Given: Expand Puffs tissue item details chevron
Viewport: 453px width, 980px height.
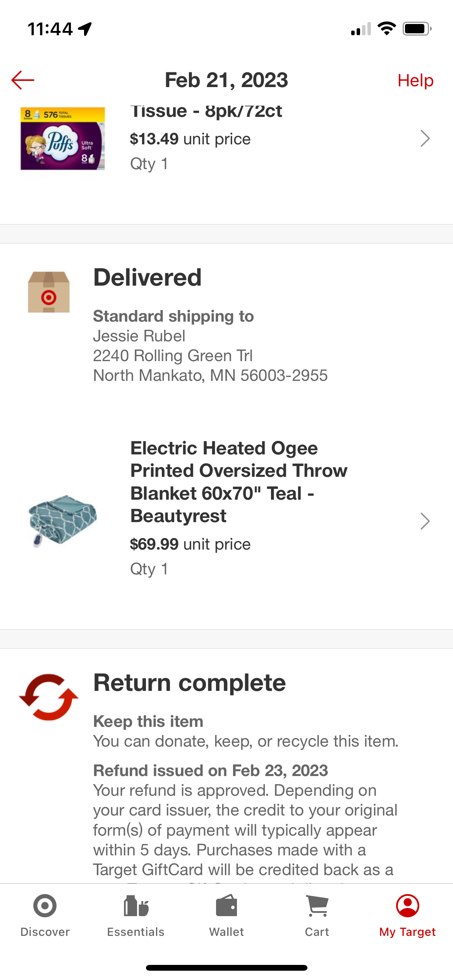Looking at the screenshot, I should tap(425, 139).
